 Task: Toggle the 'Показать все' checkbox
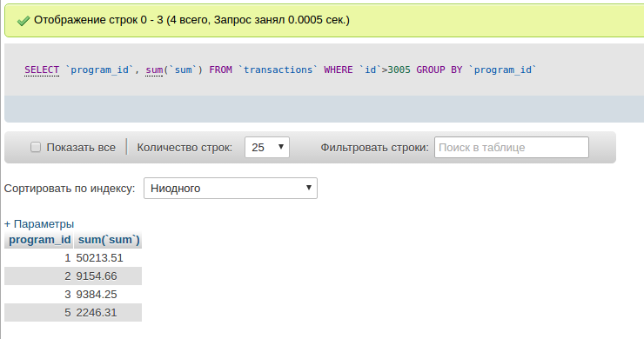point(36,147)
